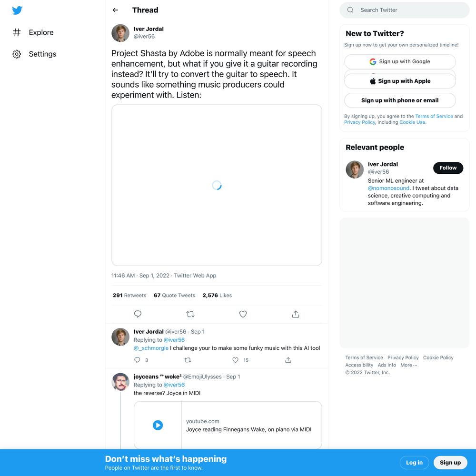Screen dimensions: 476x476
Task: Sign up with Apple
Action: tap(400, 81)
